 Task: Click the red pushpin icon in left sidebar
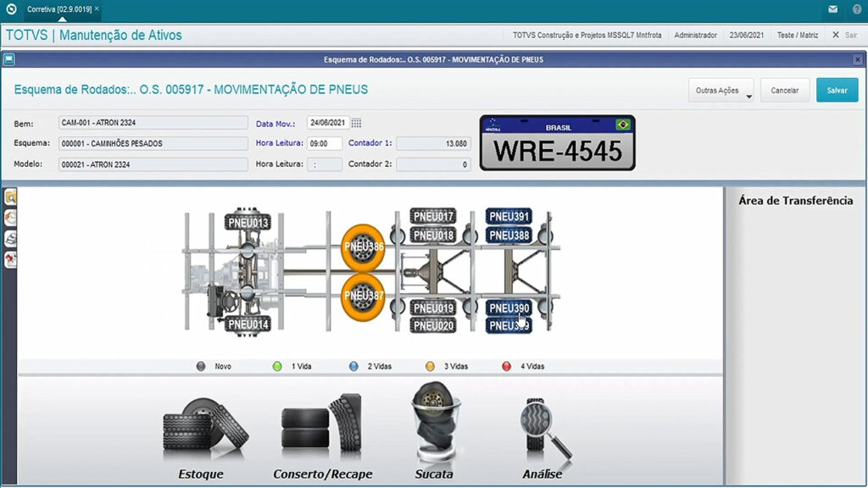click(10, 259)
